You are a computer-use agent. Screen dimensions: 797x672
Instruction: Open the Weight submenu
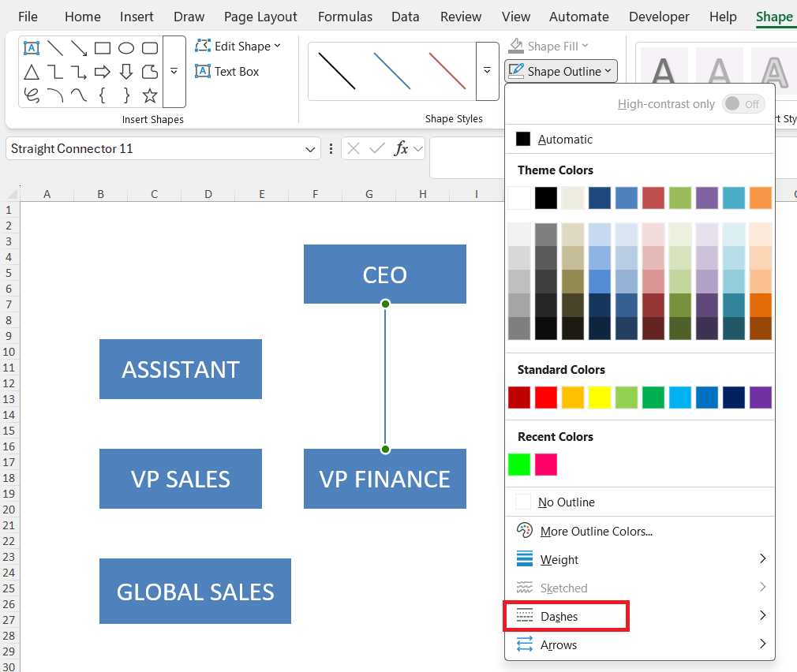[x=640, y=559]
